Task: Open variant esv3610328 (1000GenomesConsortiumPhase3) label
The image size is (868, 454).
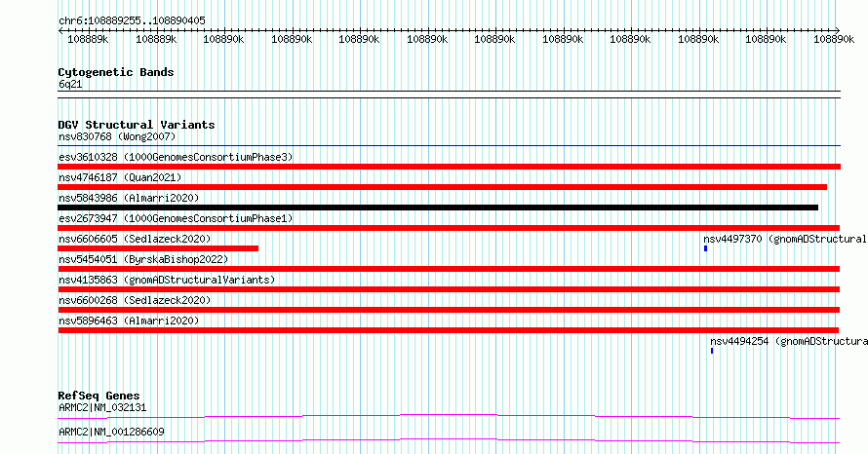Action: click(176, 157)
